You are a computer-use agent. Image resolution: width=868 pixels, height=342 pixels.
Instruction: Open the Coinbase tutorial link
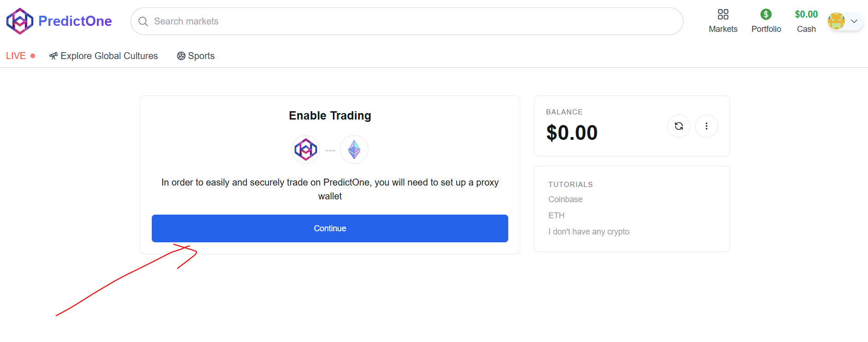(x=565, y=199)
